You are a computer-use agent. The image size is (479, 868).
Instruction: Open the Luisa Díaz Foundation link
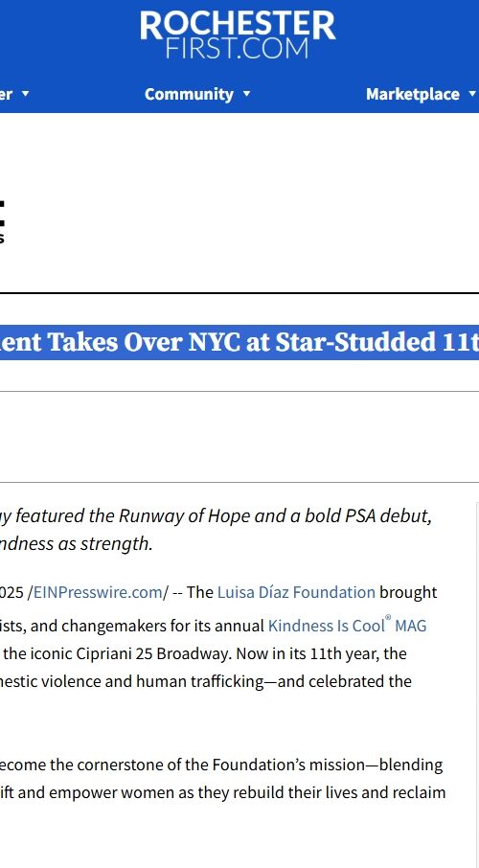[x=296, y=592]
